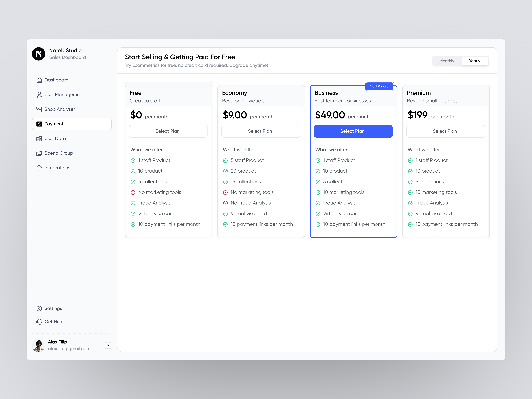Click the Get Help headset icon
Viewport: 532px width, 399px height.
click(39, 322)
